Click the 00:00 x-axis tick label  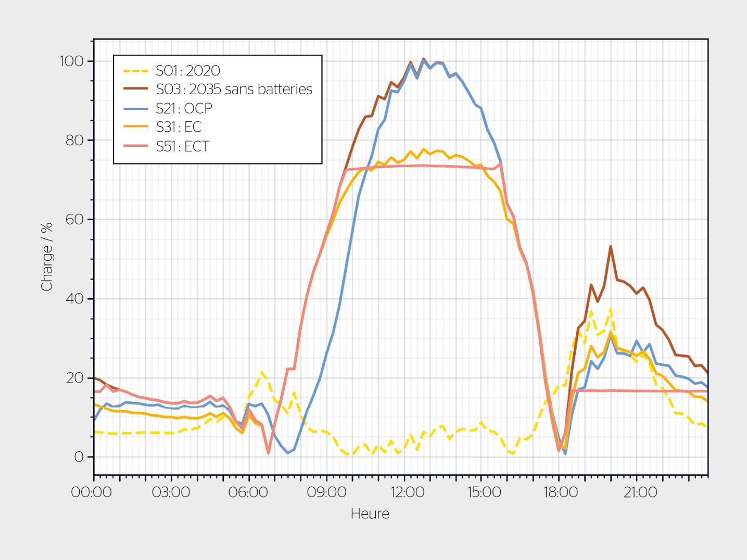[92, 492]
